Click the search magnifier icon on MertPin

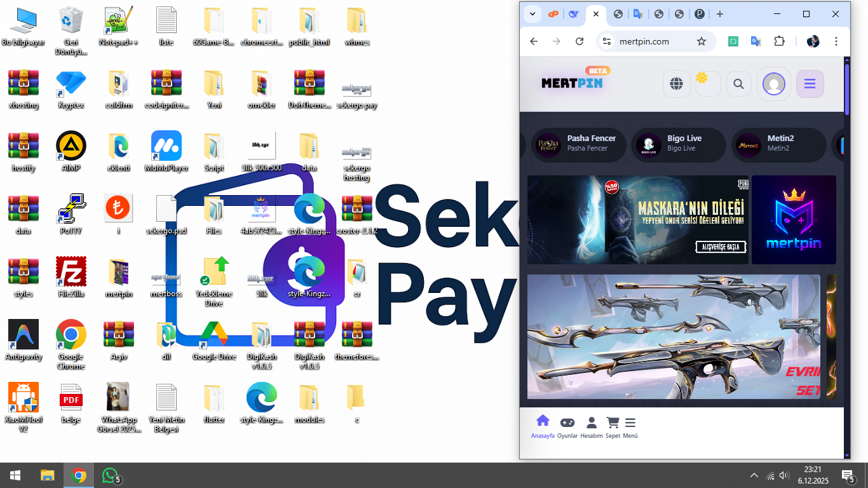(x=738, y=84)
